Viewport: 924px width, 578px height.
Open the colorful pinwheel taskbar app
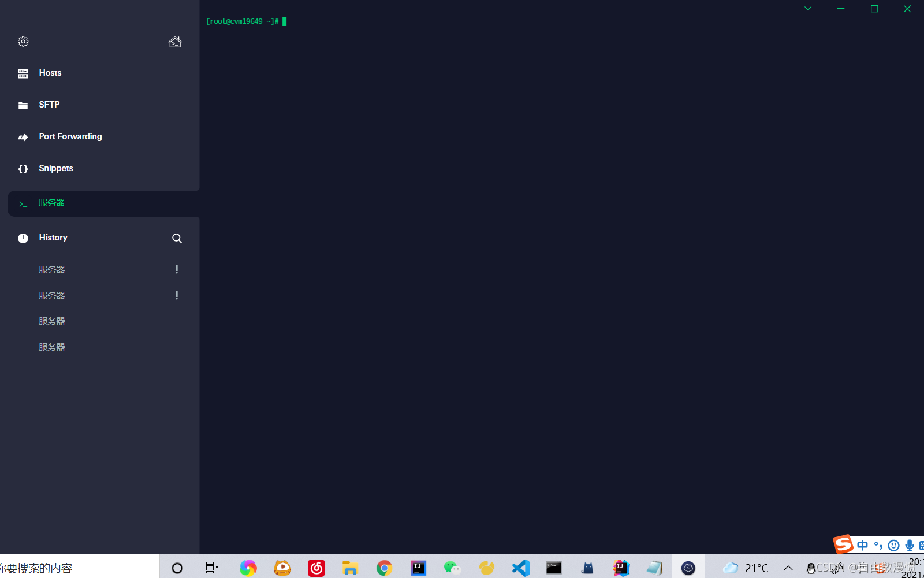248,568
